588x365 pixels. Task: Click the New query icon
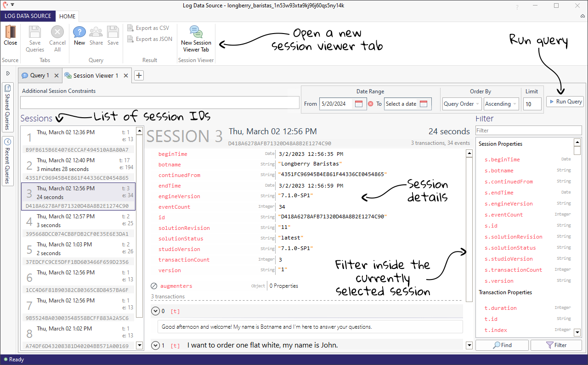pos(79,33)
